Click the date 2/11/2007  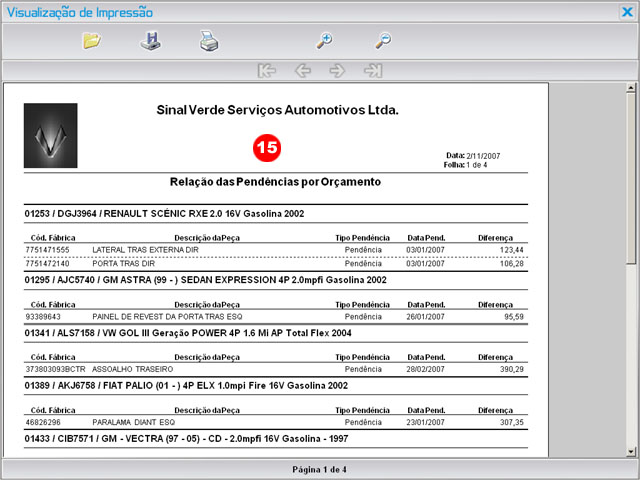click(x=483, y=156)
